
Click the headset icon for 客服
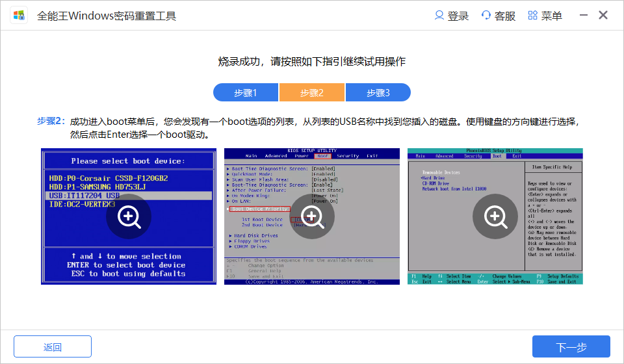[486, 16]
